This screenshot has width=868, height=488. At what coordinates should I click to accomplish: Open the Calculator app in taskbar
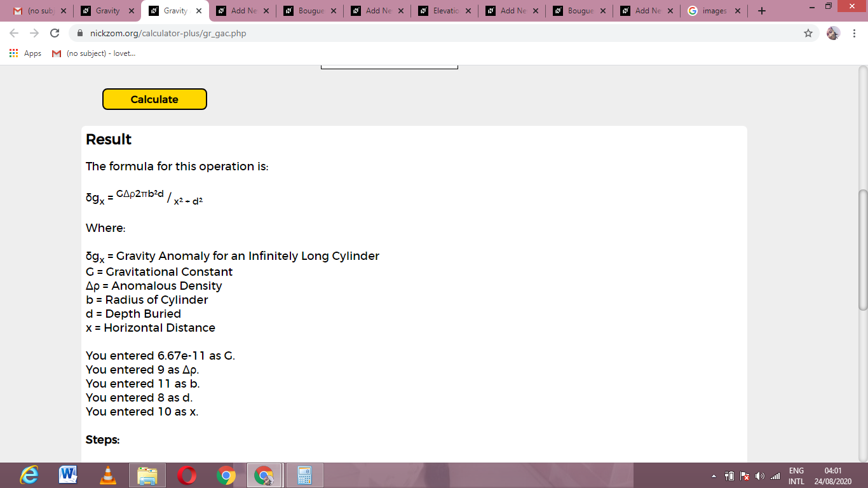coord(305,475)
